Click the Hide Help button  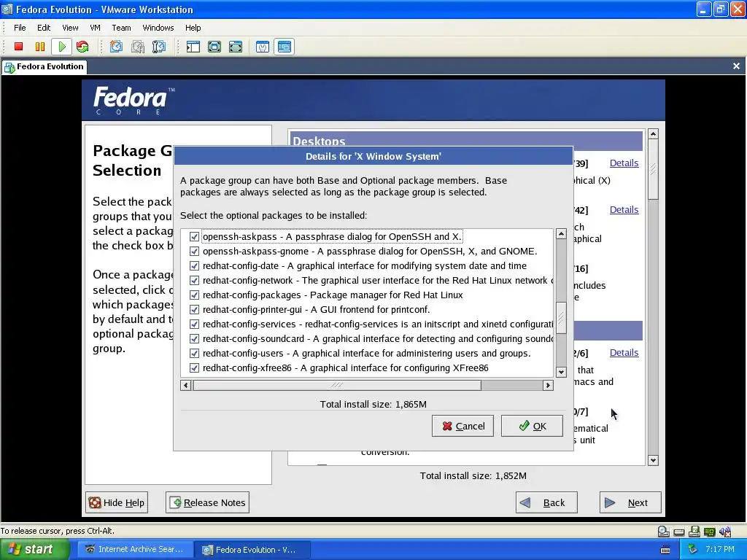tap(117, 502)
